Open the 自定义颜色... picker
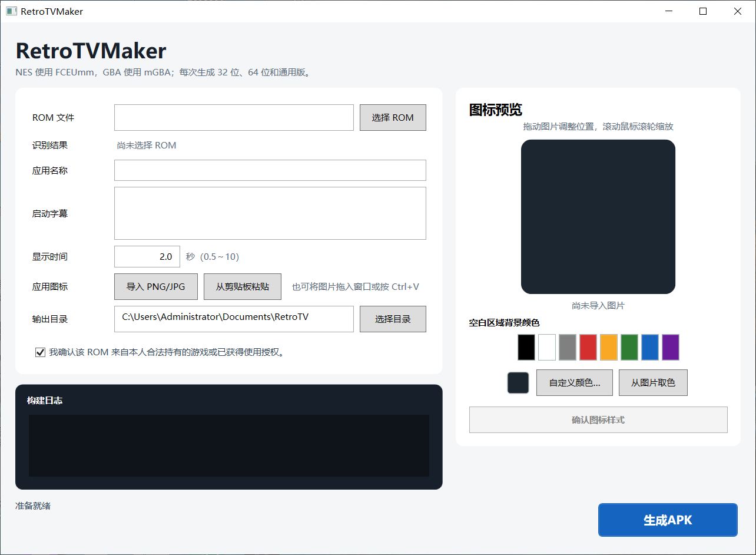The width and height of the screenshot is (756, 555). coord(575,382)
